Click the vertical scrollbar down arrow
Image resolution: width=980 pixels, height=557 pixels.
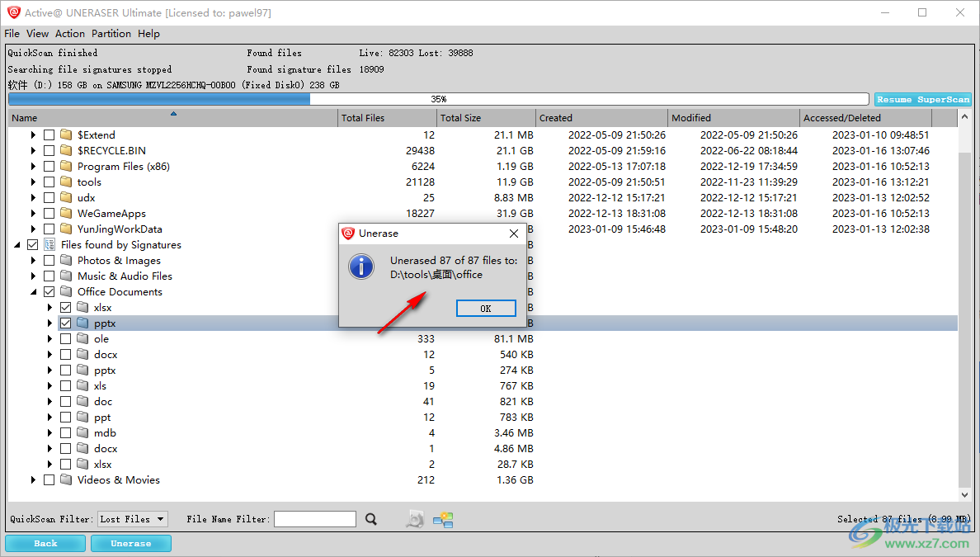[x=964, y=494]
